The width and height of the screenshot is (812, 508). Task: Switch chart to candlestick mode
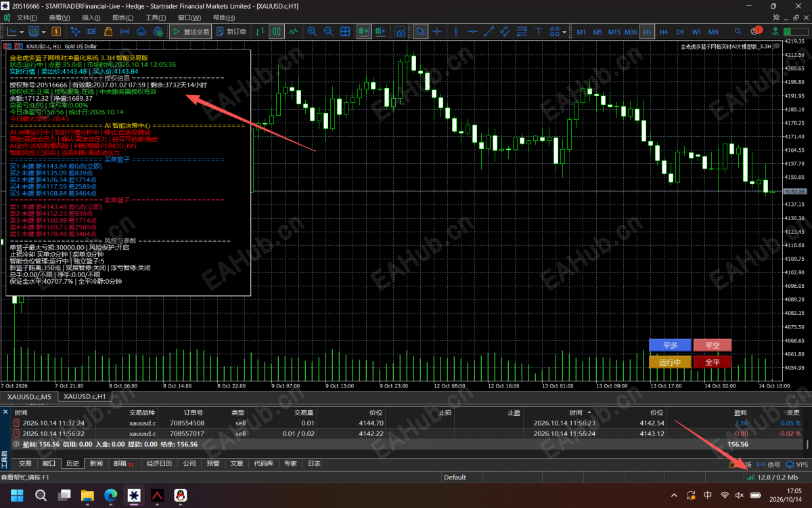coord(276,31)
